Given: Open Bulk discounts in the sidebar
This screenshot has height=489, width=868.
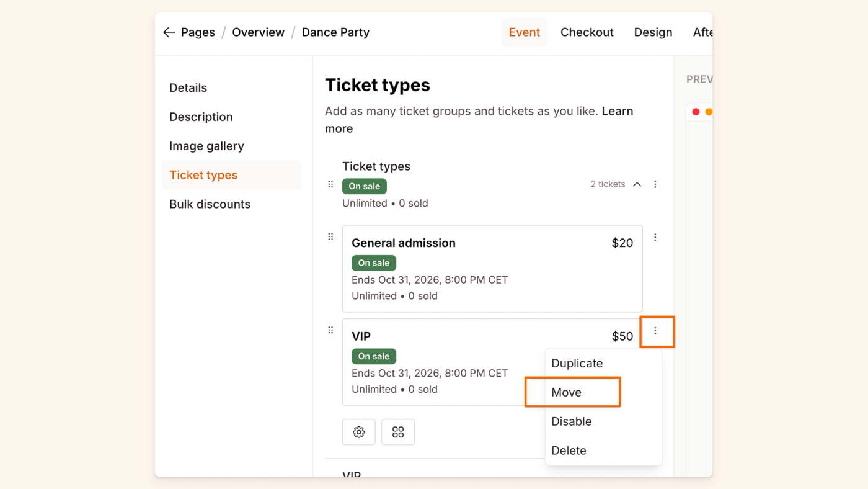Looking at the screenshot, I should (x=210, y=204).
